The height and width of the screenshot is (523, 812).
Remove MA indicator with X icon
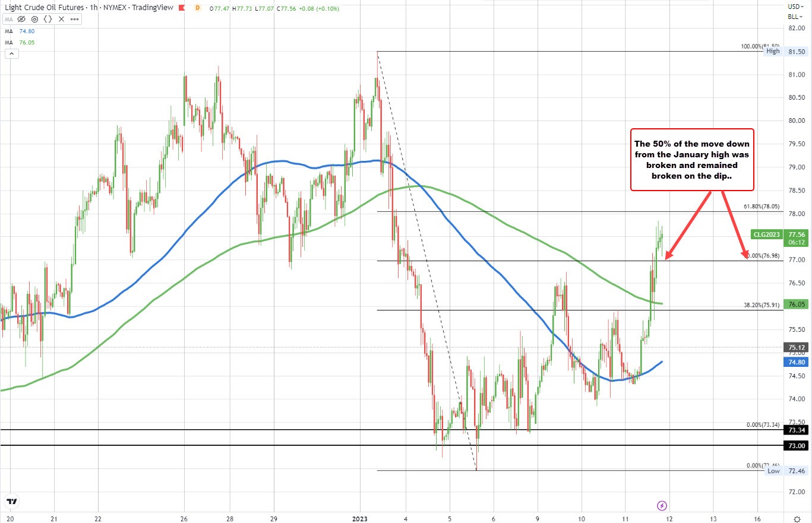pyautogui.click(x=61, y=19)
